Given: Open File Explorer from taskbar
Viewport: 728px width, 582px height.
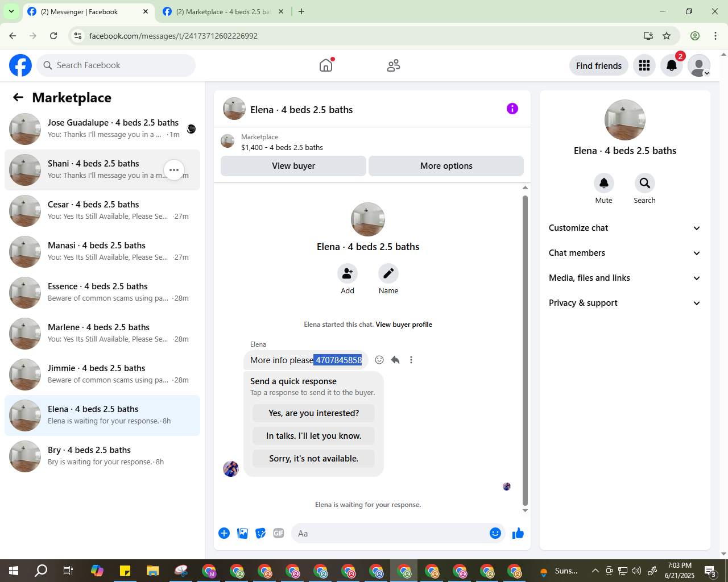Looking at the screenshot, I should coord(153,571).
